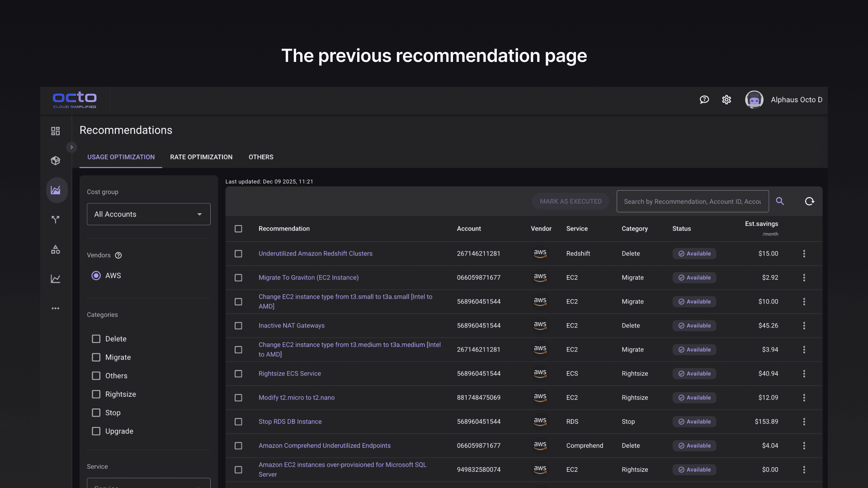Viewport: 868px width, 488px height.
Task: Select the AWS vendor radio button
Action: click(96, 276)
